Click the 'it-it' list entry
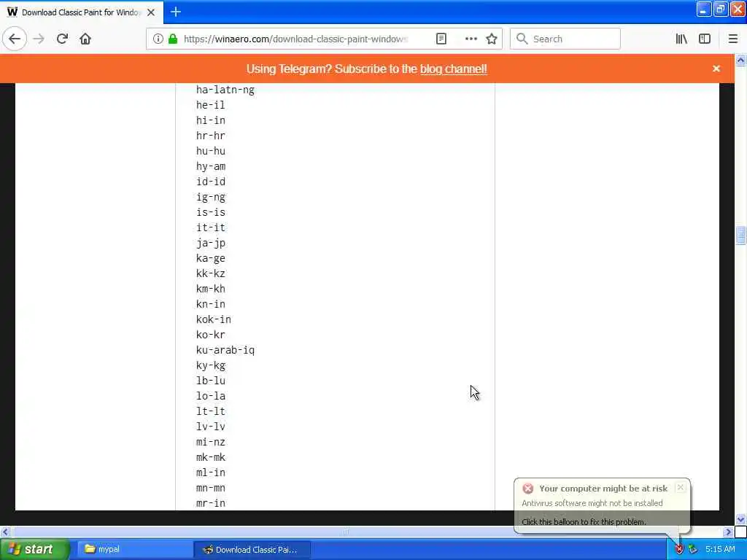Viewport: 747px width, 560px height. tap(211, 227)
